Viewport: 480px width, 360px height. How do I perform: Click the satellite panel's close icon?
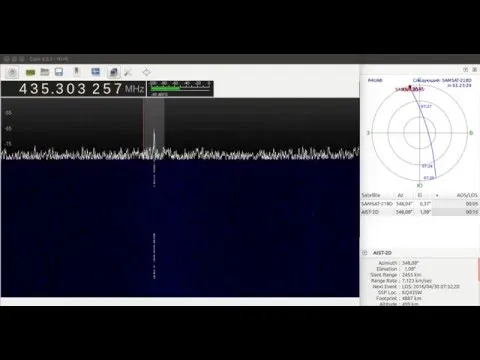[474, 69]
